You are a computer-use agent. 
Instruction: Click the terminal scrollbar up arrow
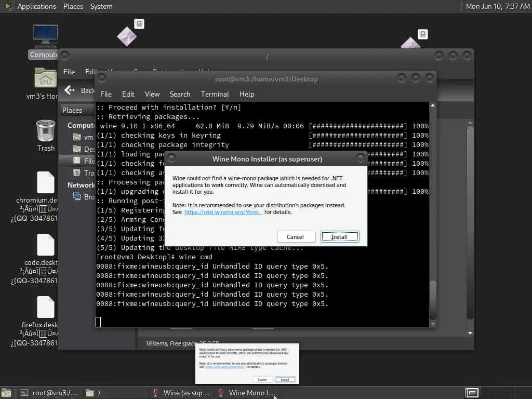click(433, 106)
